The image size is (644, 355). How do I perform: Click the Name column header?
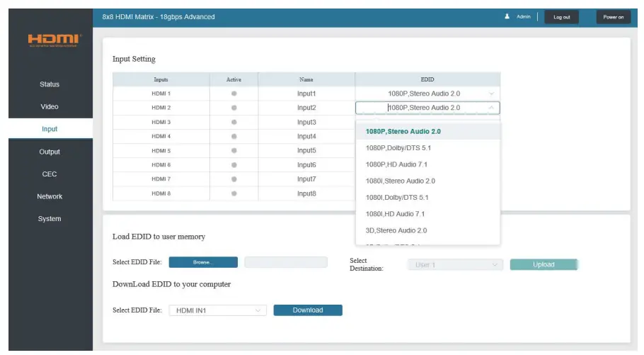[x=306, y=79]
